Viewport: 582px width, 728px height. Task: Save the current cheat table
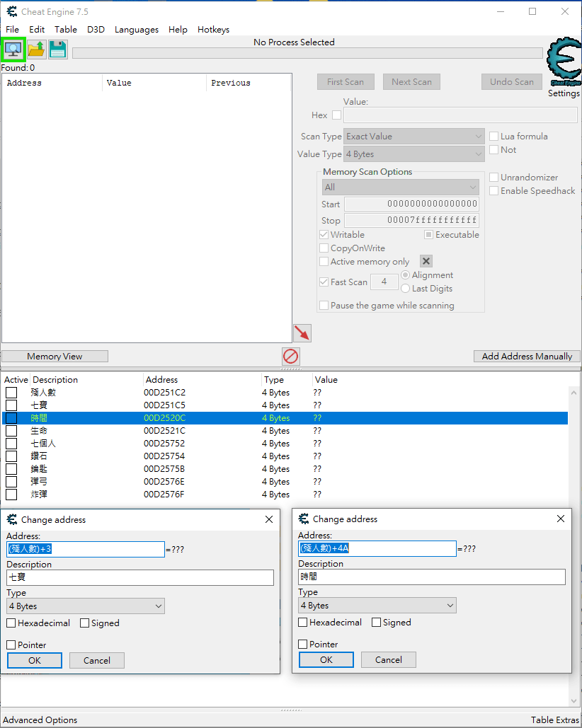coord(57,49)
